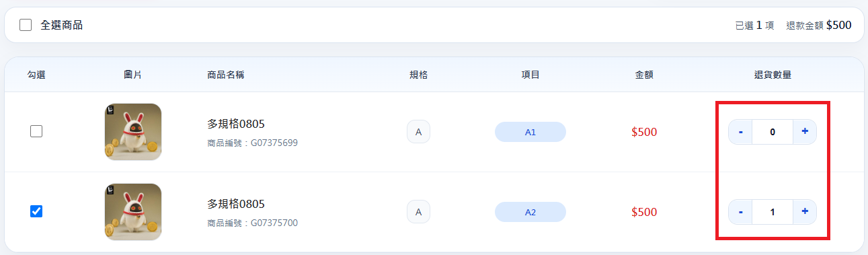Uncheck the checkbox for the A2 product row
This screenshot has height=255, width=868.
36,211
